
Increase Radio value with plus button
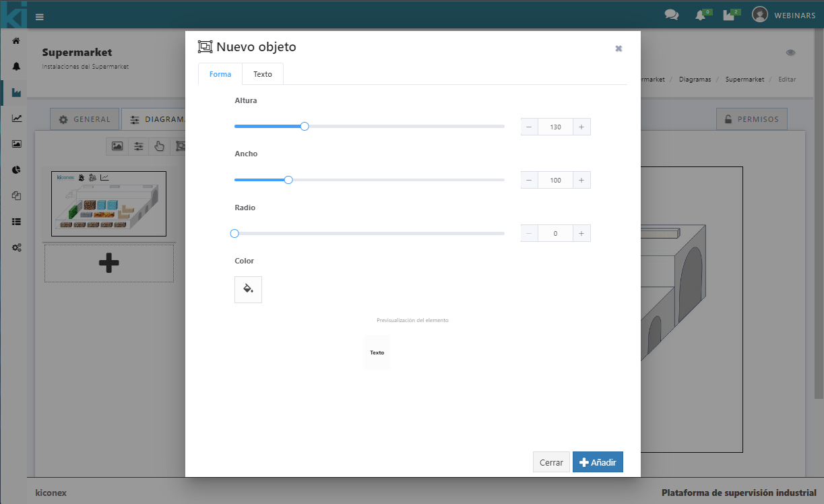point(581,233)
